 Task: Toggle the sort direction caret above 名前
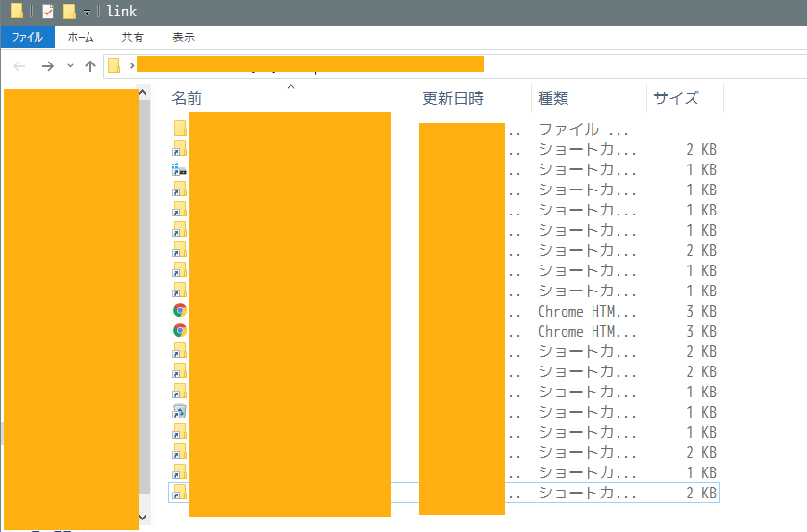tap(290, 86)
